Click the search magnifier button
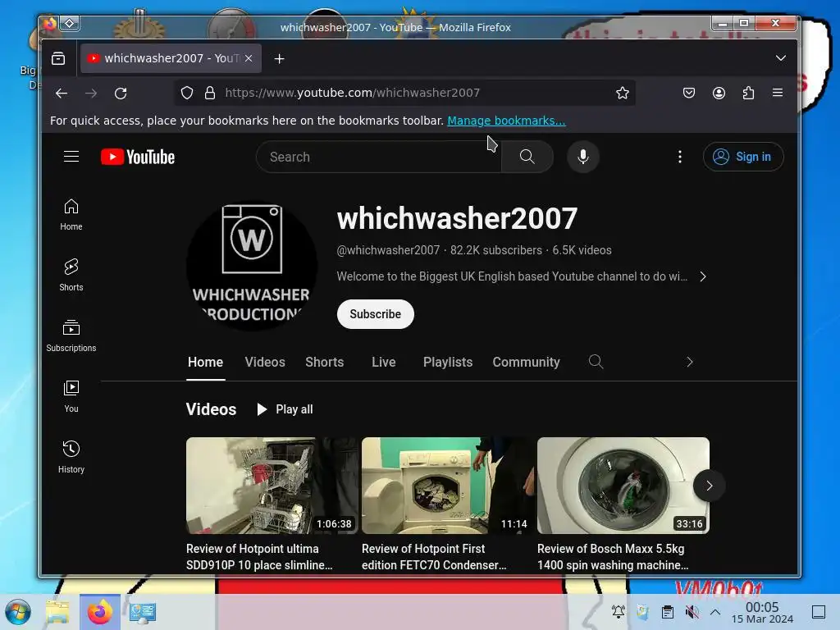The width and height of the screenshot is (840, 630). (x=527, y=157)
